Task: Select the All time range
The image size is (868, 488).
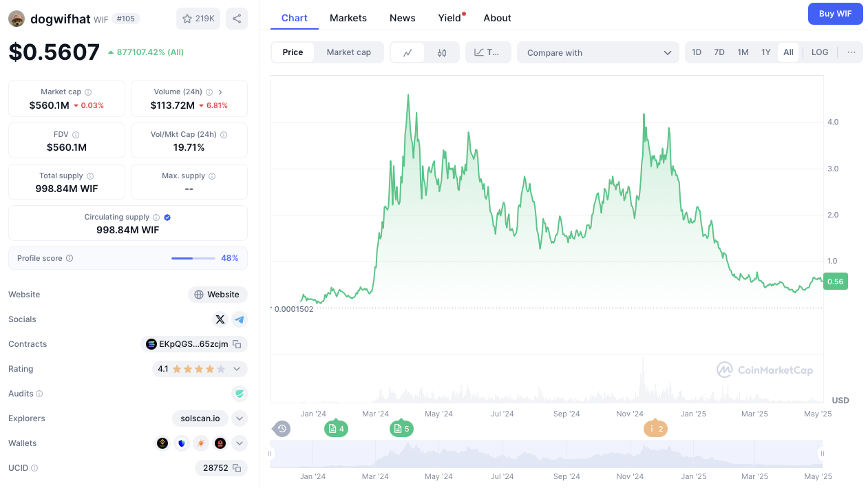Action: 788,52
